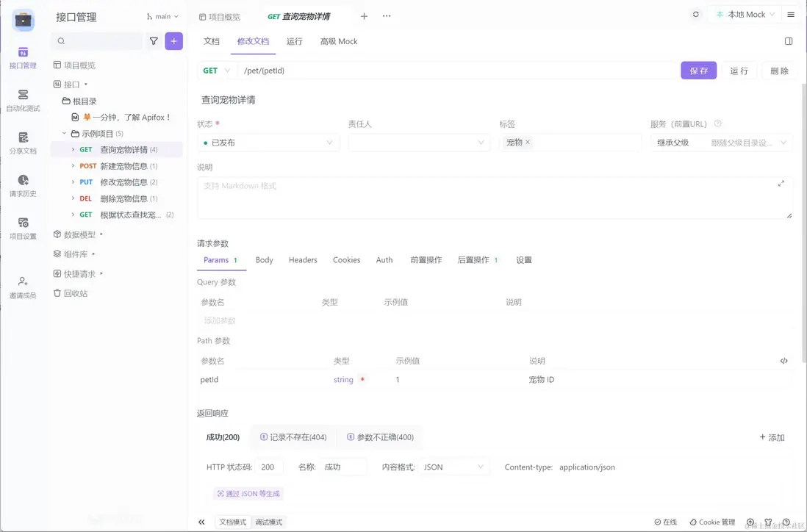Image resolution: width=807 pixels, height=532 pixels.
Task: Select the 记录不存在(404) response tab
Action: [293, 436]
